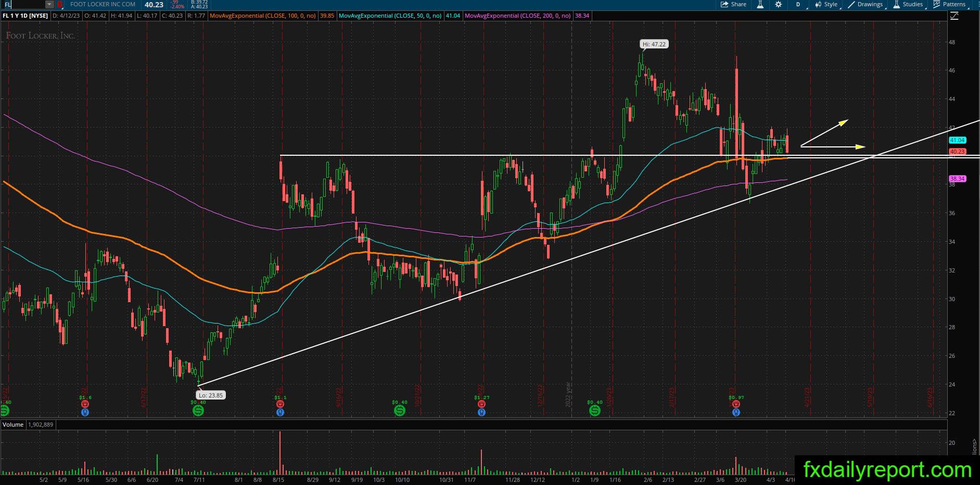The width and height of the screenshot is (980, 485).
Task: Click the curve icon atop the price axis
Action: pyautogui.click(x=954, y=16)
